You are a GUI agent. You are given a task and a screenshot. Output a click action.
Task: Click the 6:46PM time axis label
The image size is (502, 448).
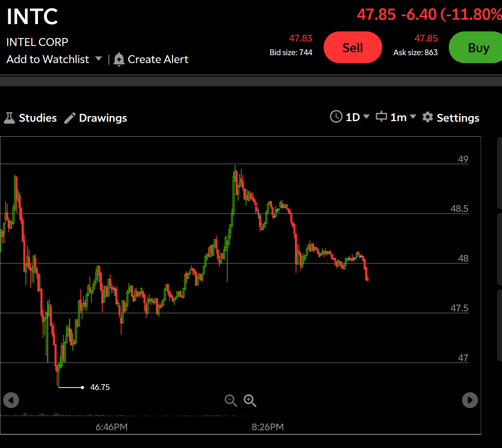[x=112, y=427]
